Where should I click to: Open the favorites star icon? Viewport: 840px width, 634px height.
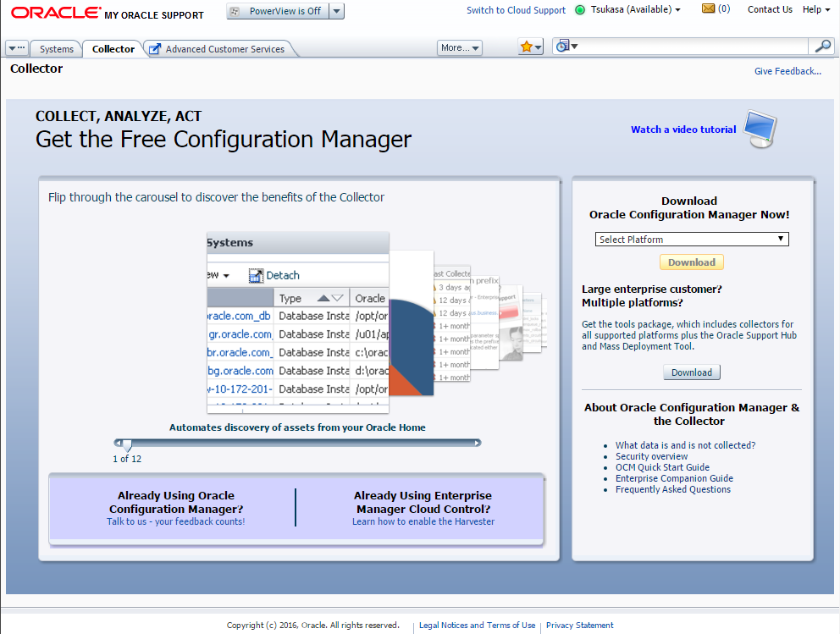pos(526,46)
